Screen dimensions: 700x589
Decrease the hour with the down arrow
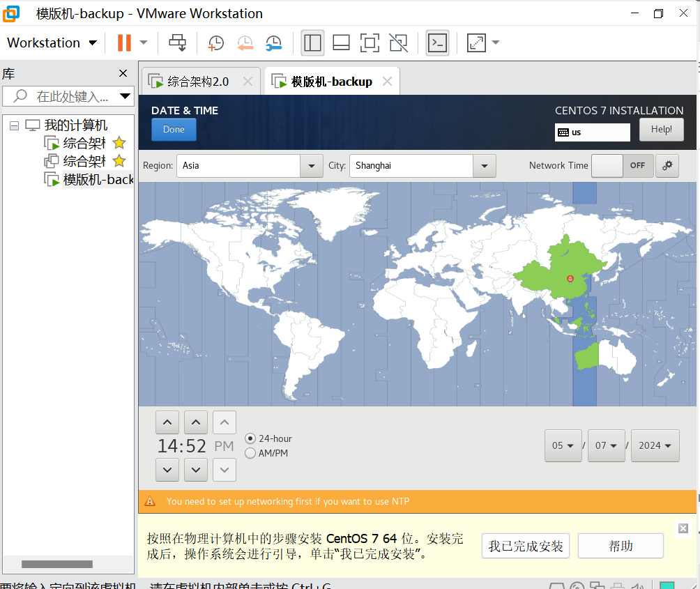point(167,470)
